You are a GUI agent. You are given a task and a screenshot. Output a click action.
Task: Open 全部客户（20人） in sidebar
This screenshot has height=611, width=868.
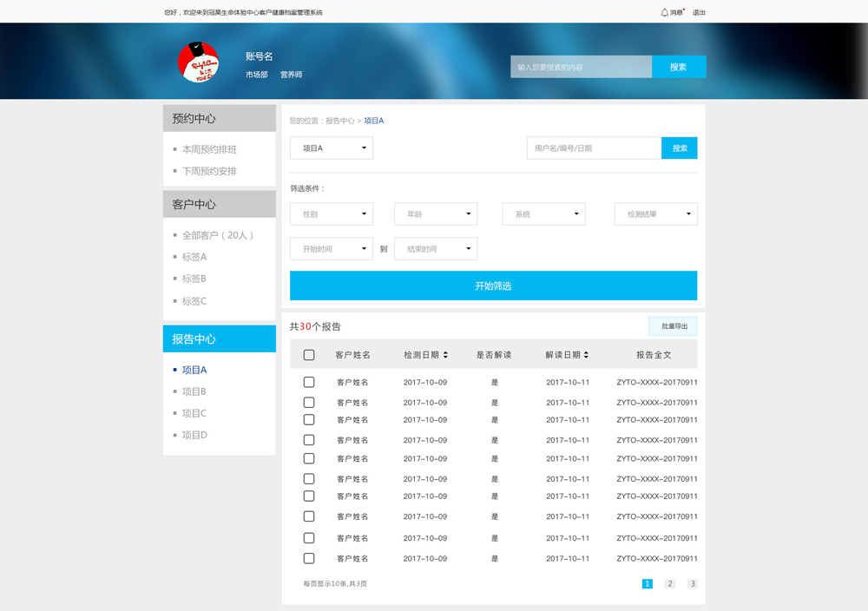point(218,235)
